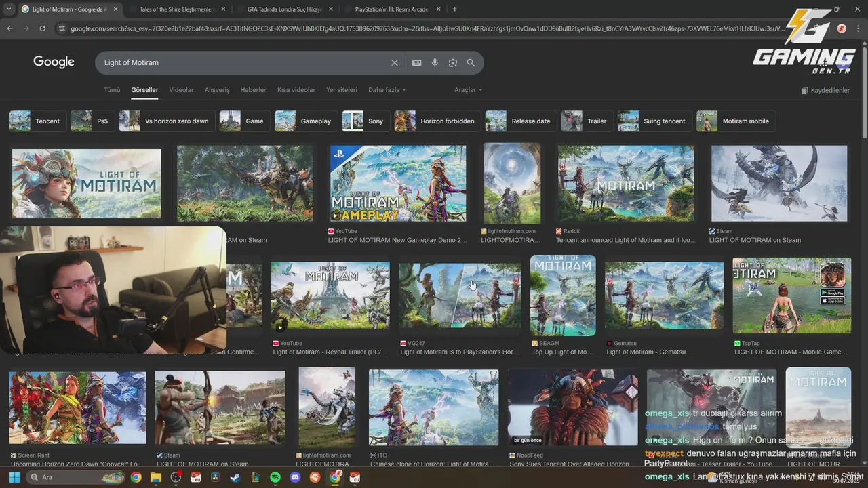
Task: Filter images by the Gameplay chip
Action: point(306,121)
